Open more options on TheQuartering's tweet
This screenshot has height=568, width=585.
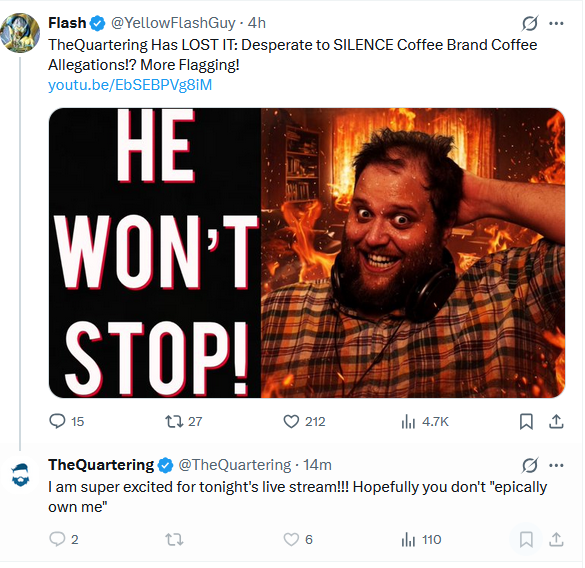tap(556, 465)
